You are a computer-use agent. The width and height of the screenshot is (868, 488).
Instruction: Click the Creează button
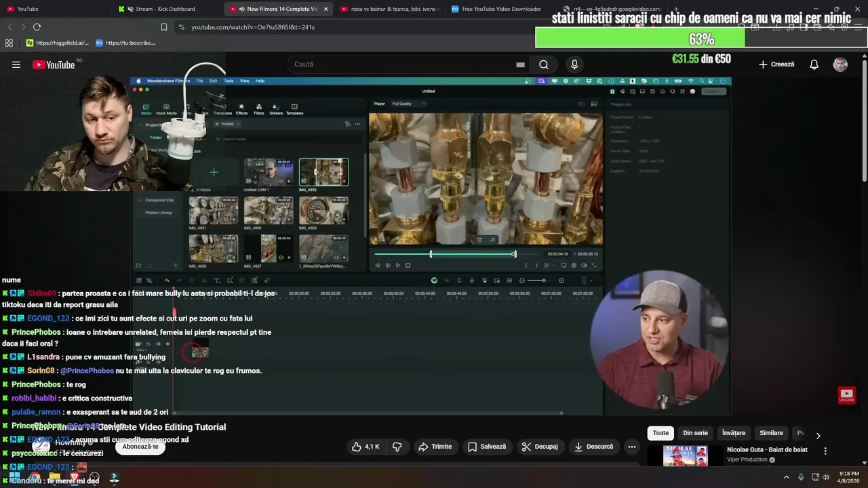776,64
